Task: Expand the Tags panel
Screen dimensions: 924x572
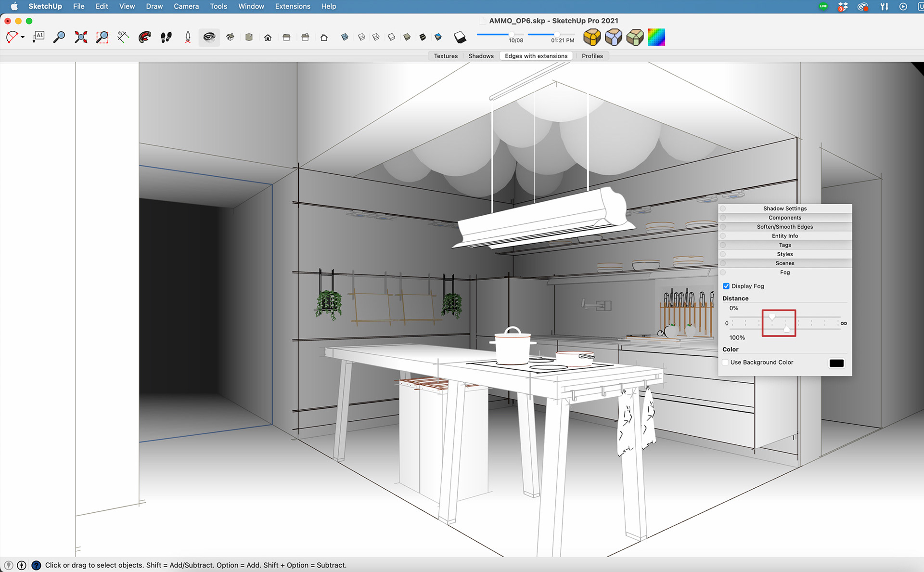Action: [x=785, y=245]
